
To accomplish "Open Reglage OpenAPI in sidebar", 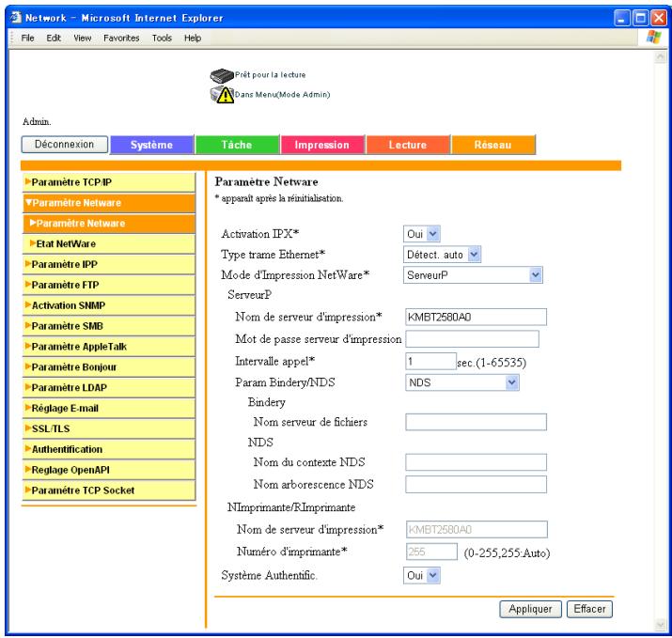I will click(109, 470).
